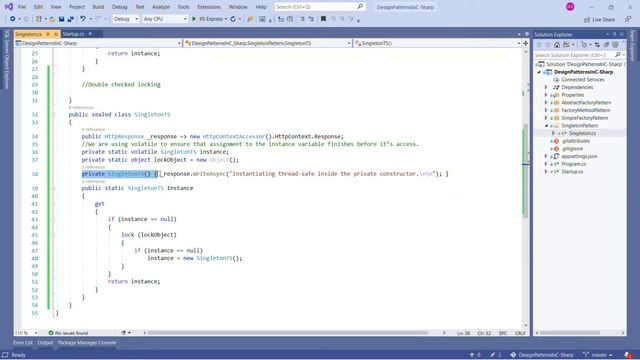Expand the appsettings.json node
The image size is (640, 360).
[x=546, y=156]
